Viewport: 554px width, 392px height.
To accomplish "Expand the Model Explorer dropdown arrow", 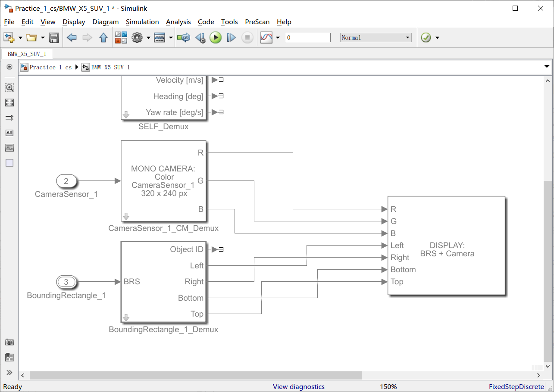I will 171,38.
